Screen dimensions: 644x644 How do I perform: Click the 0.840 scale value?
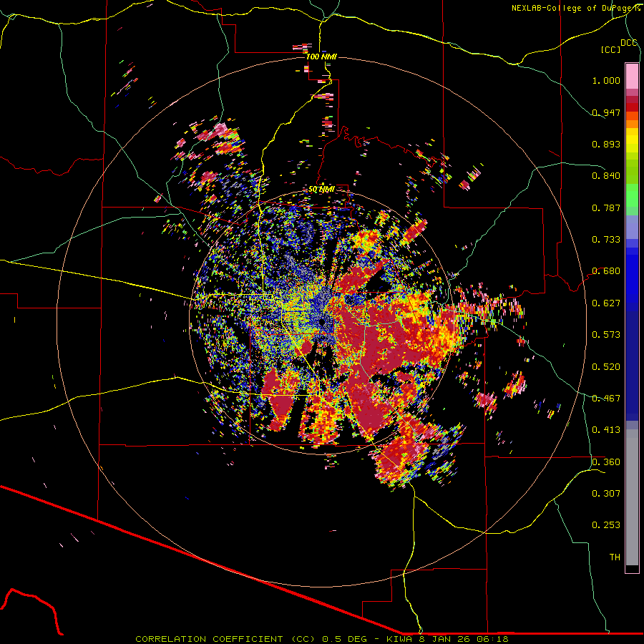coord(606,176)
